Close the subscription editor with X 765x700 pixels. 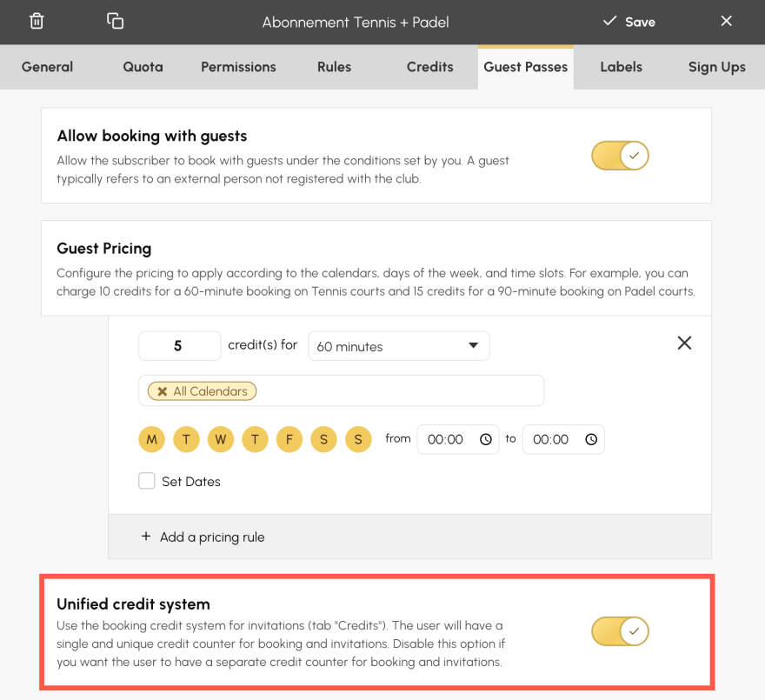click(727, 22)
